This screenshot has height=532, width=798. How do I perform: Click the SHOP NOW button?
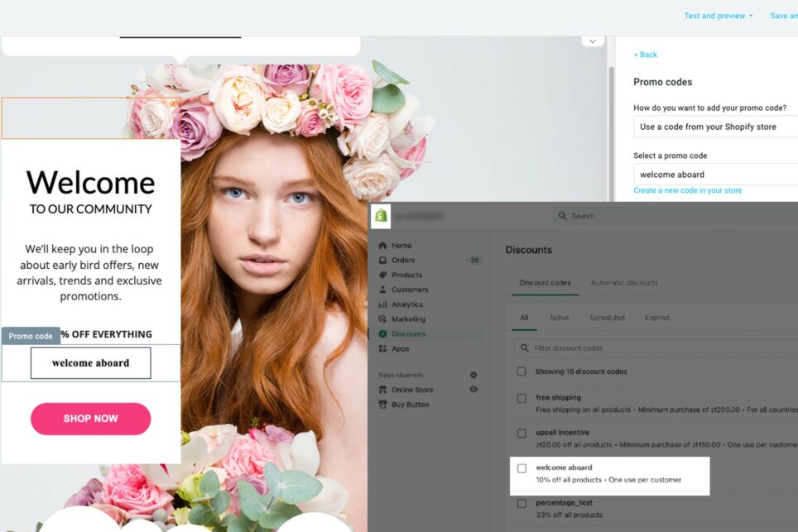[90, 419]
